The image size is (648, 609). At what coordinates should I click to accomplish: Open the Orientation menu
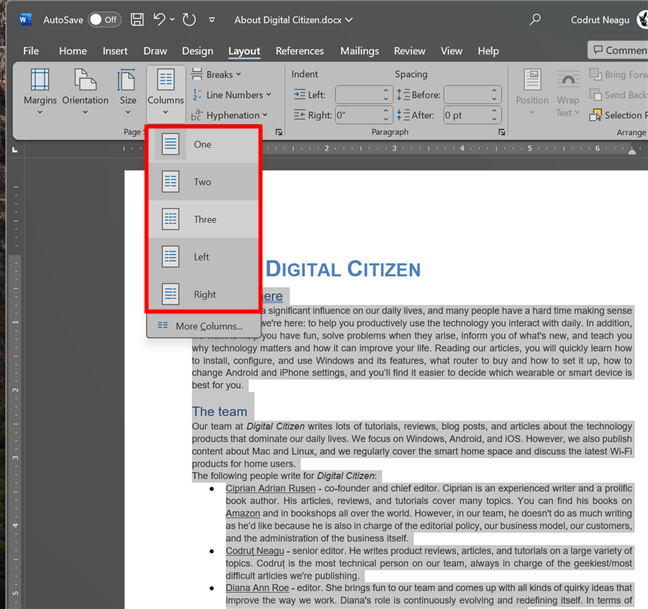tap(85, 92)
